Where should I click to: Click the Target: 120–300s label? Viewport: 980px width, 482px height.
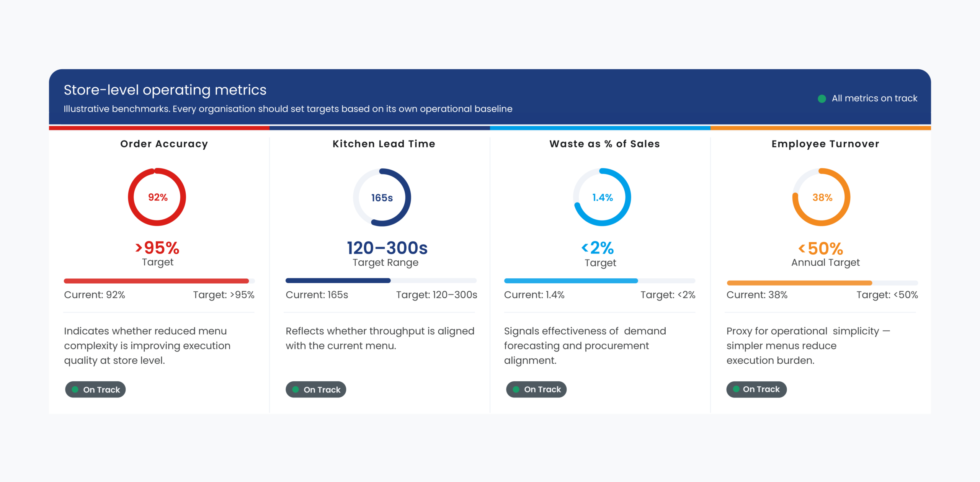(x=436, y=295)
